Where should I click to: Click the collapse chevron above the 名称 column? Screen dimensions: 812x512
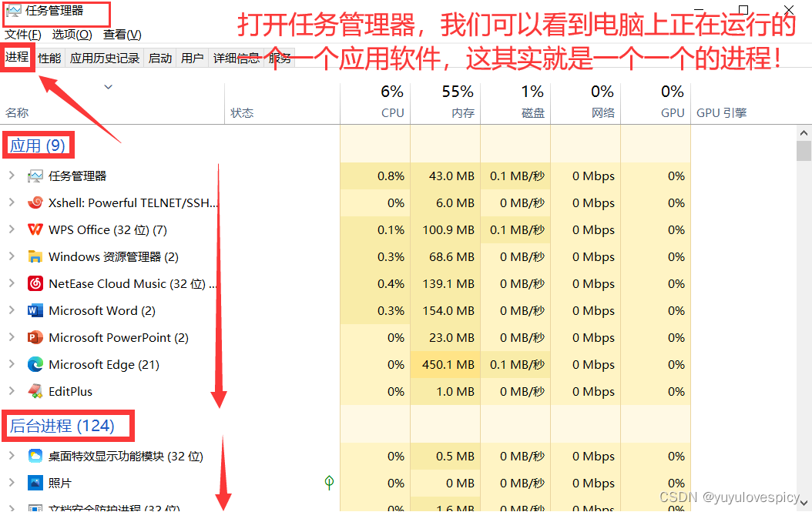click(108, 87)
